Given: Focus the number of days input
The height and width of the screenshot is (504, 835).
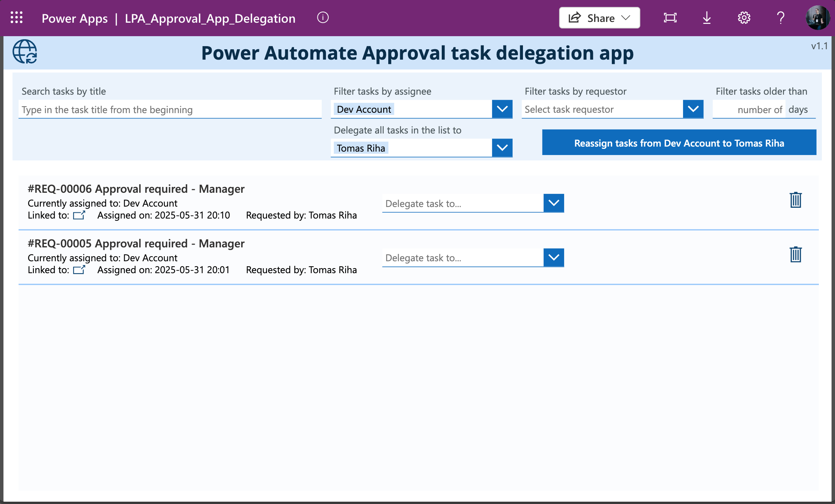Looking at the screenshot, I should [748, 110].
